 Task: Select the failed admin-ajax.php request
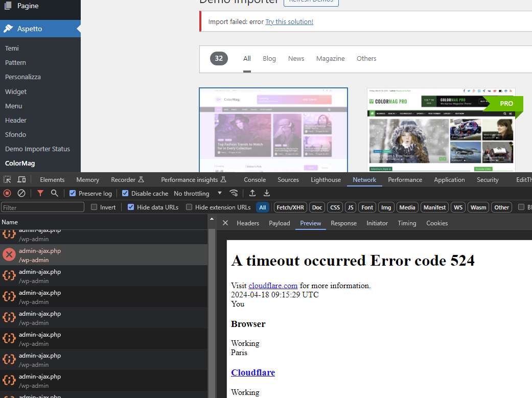104,255
